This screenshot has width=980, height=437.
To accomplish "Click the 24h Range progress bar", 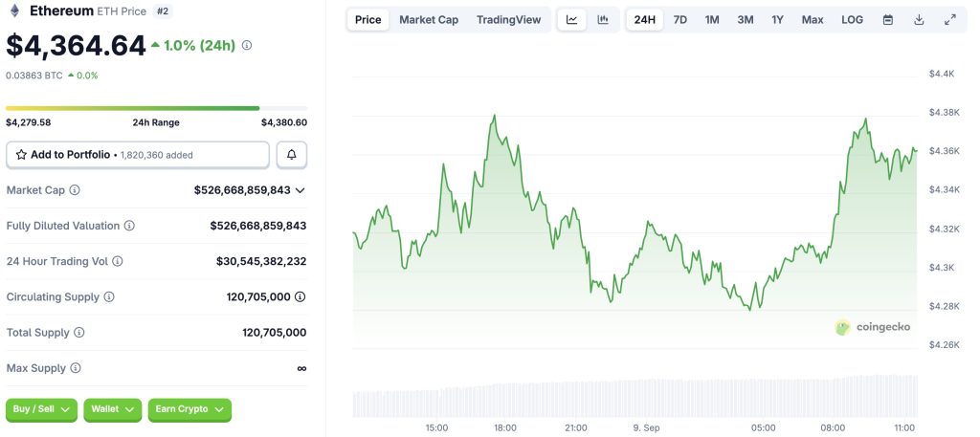I will tap(156, 108).
